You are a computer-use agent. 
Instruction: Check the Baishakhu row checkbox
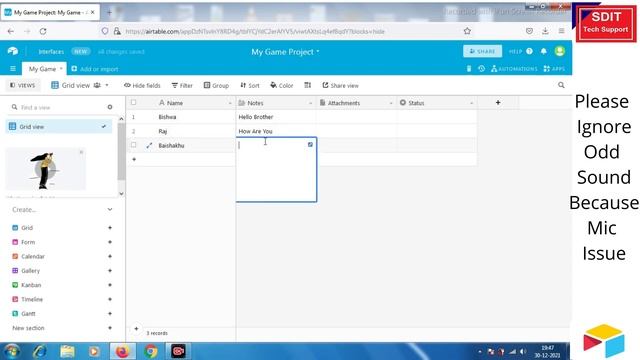point(133,145)
